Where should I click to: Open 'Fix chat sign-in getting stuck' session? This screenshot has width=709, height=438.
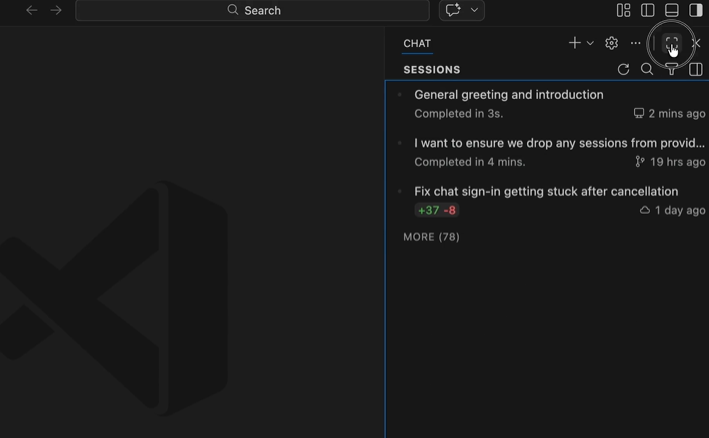pos(547,201)
